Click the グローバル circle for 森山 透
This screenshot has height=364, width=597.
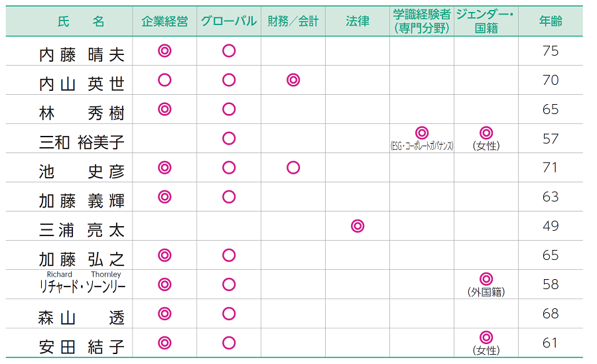click(x=229, y=314)
